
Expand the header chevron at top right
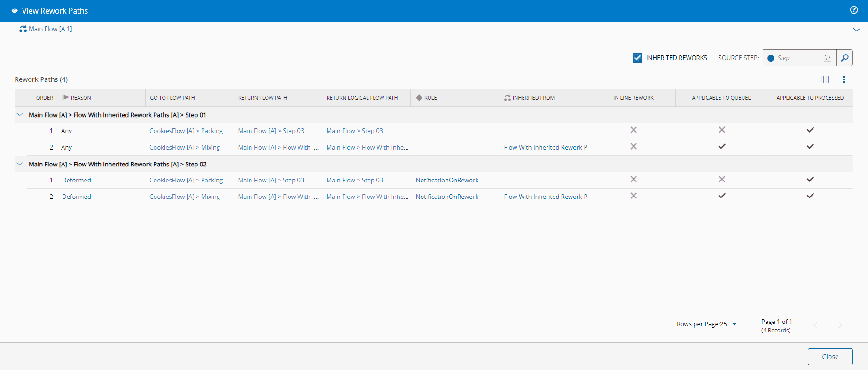[x=857, y=29]
